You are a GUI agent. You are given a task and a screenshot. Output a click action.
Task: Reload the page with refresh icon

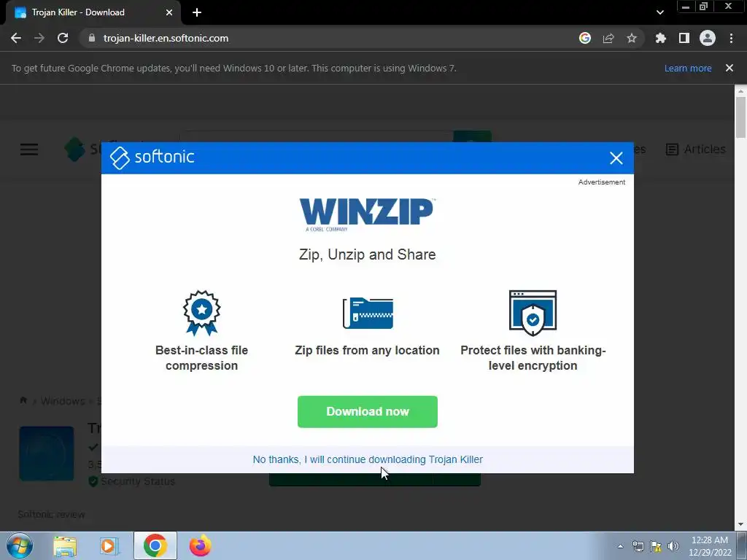tap(63, 38)
